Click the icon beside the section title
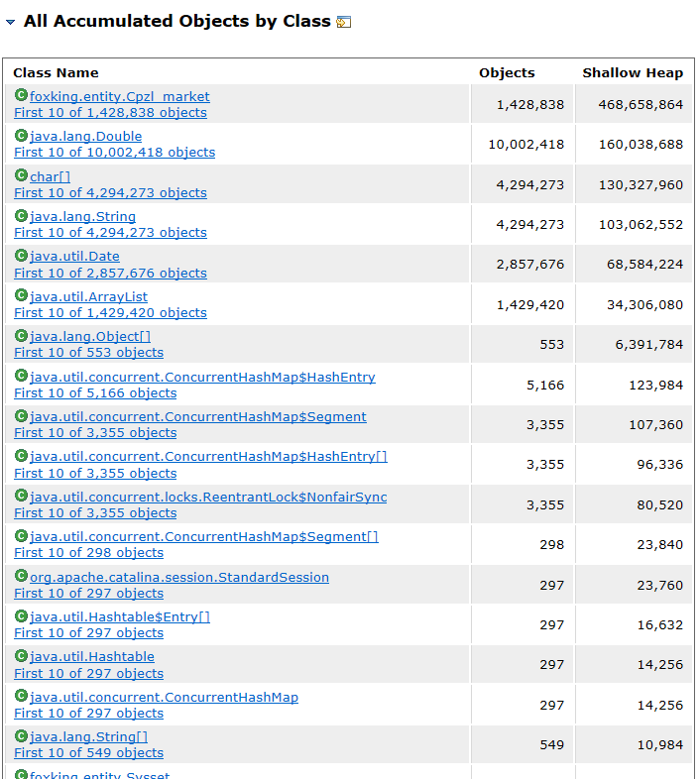 click(344, 22)
